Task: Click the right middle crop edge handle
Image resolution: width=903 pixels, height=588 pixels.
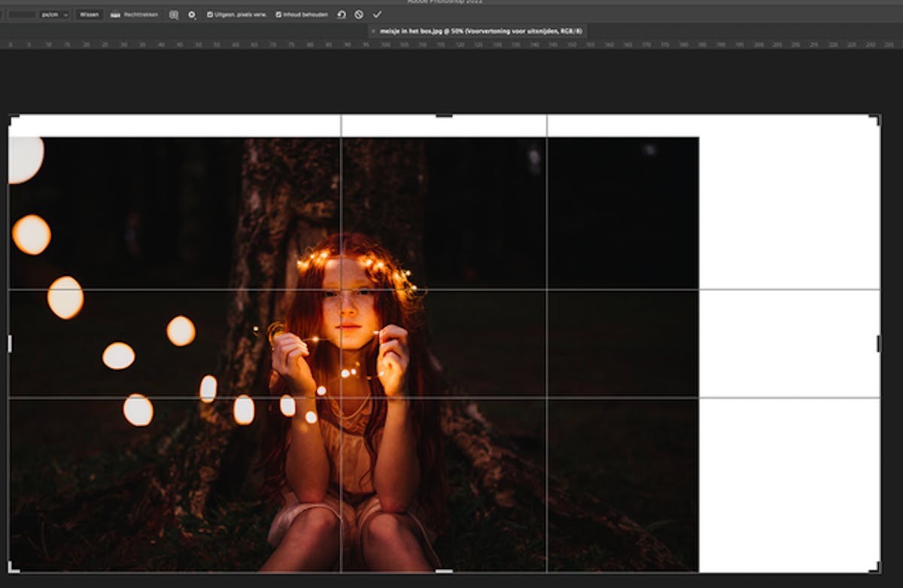Action: (x=878, y=344)
